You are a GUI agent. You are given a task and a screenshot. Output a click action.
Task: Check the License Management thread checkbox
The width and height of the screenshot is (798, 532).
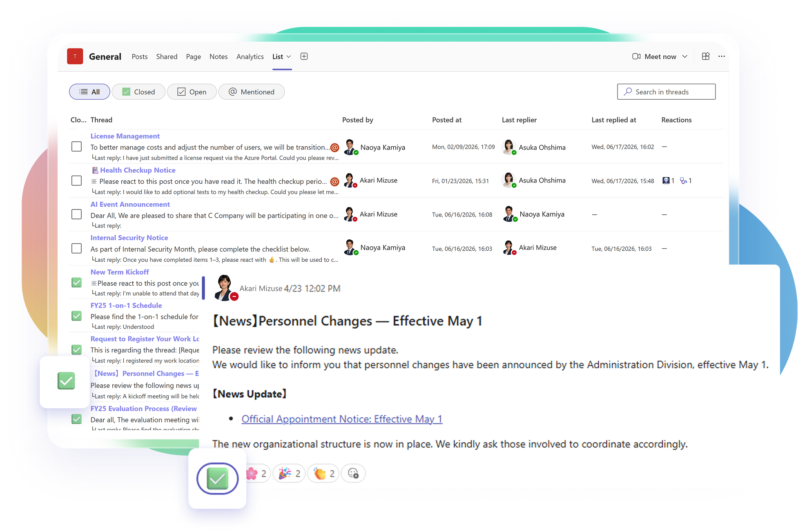(76, 147)
